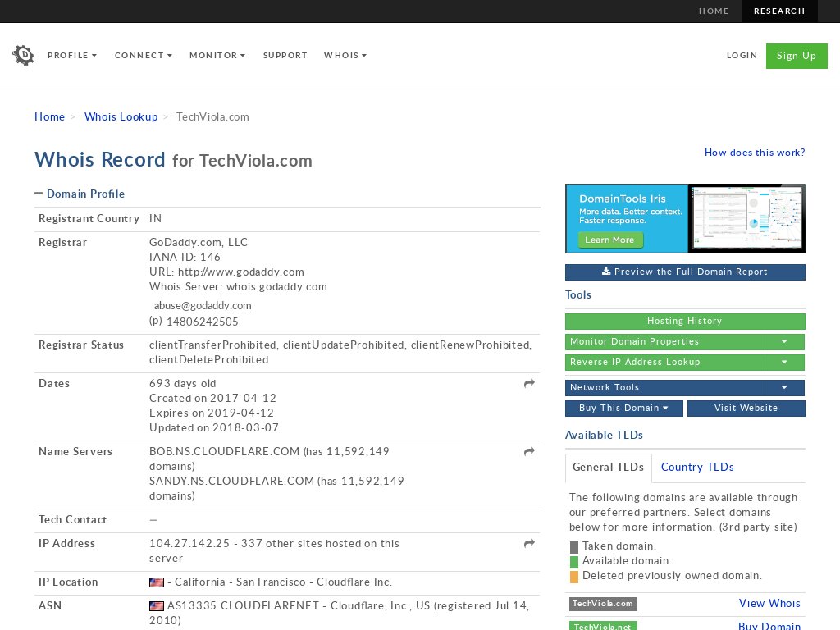Click the Whois Record heading
The width and height of the screenshot is (840, 630).
[100, 160]
